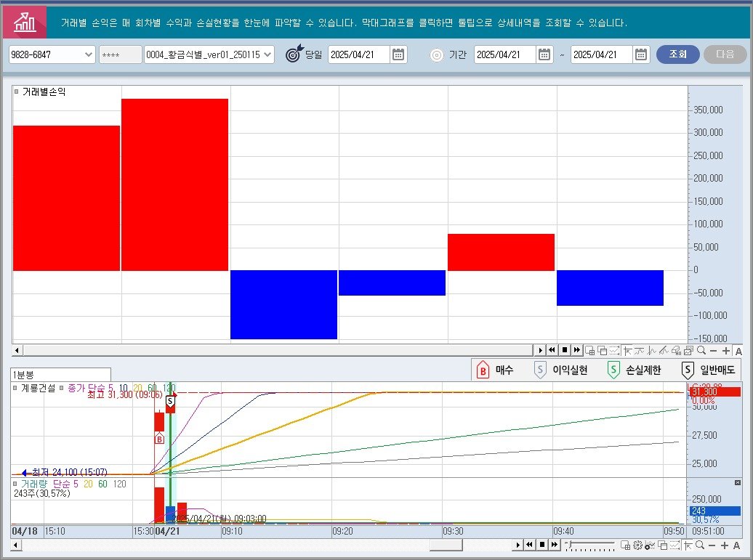Open candle chart settings gear icon
The image size is (753, 560).
(x=637, y=545)
